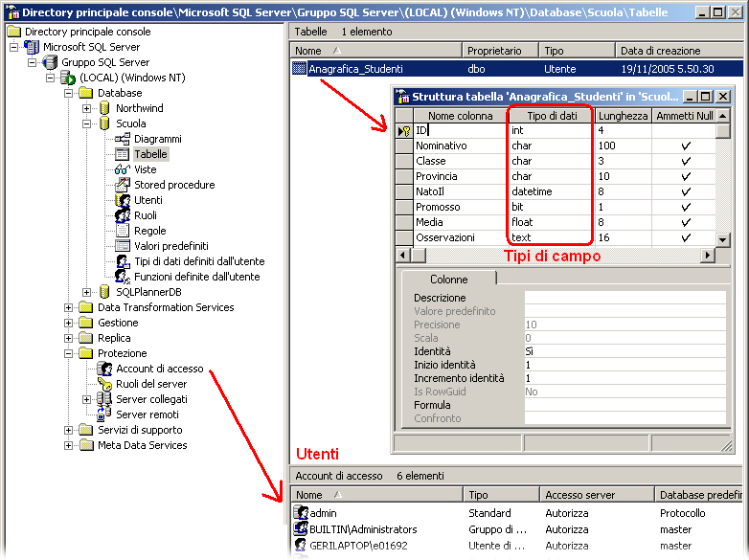The height and width of the screenshot is (560, 749).
Task: Click the Northwind database cylinder icon
Action: pos(104,108)
